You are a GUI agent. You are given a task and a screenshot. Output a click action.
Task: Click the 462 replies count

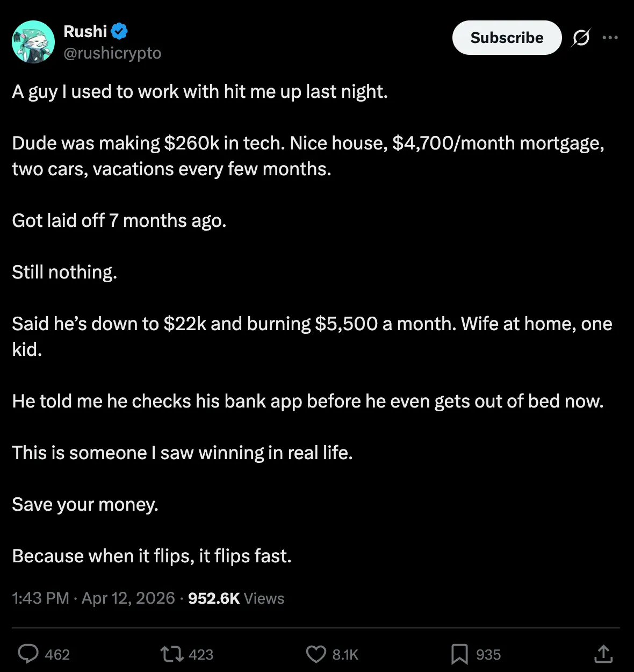pyautogui.click(x=57, y=654)
